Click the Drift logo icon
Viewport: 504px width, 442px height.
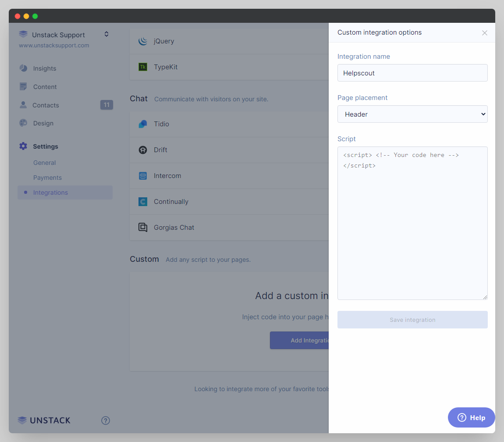point(143,150)
